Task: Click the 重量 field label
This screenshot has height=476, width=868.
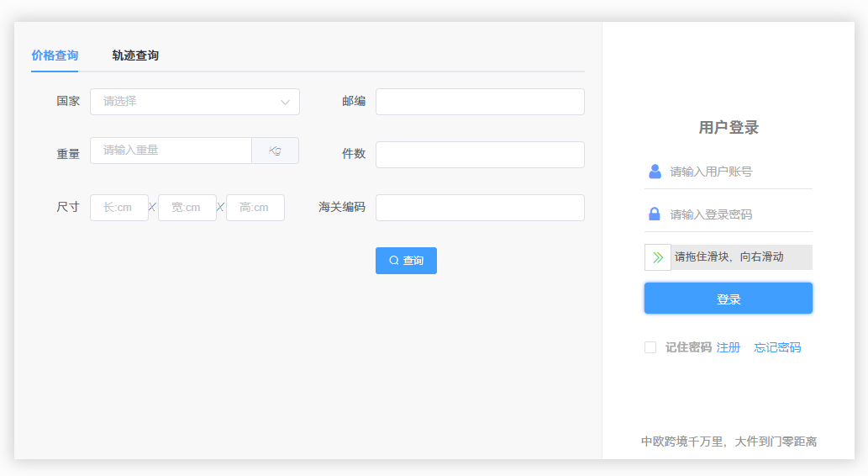Action: click(x=68, y=154)
